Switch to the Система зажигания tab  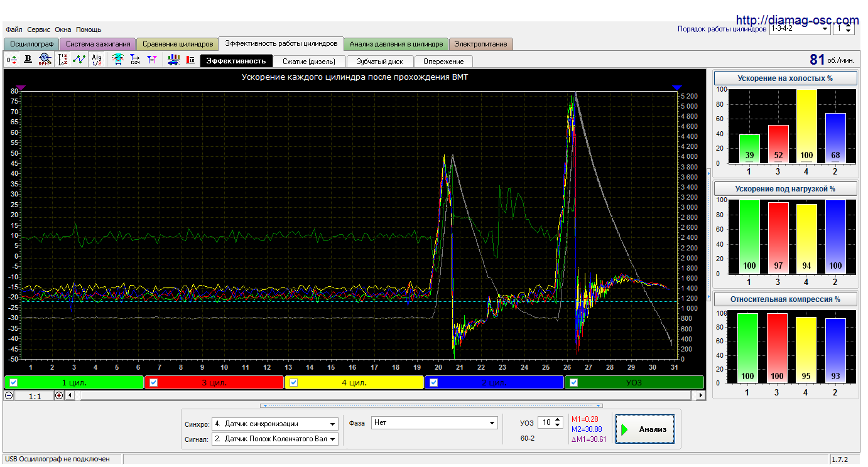point(98,44)
